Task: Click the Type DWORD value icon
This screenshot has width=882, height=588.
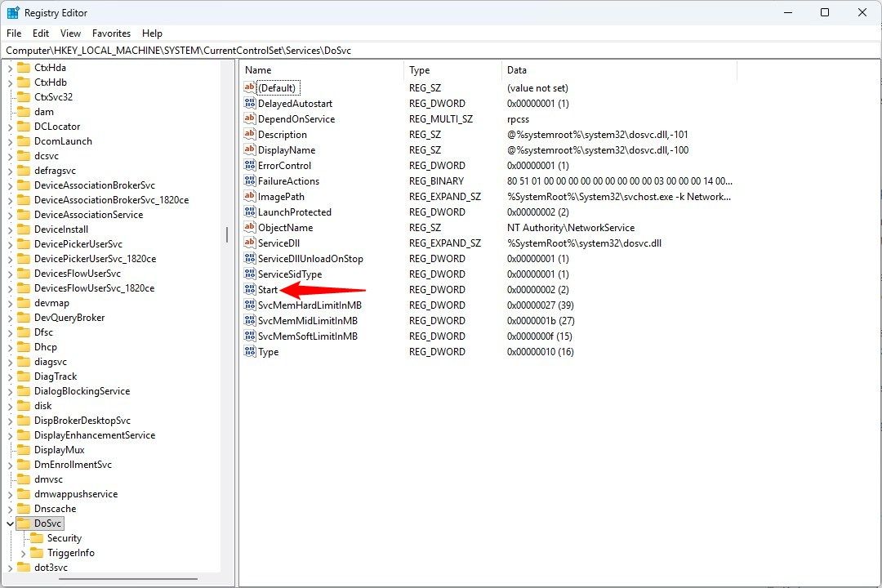Action: click(250, 351)
